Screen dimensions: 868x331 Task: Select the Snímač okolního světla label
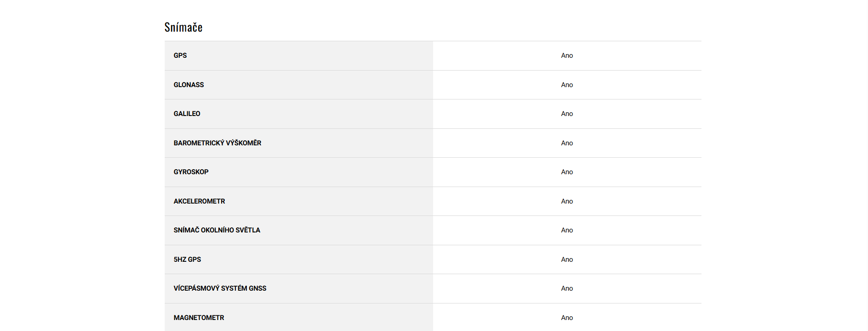pyautogui.click(x=217, y=230)
